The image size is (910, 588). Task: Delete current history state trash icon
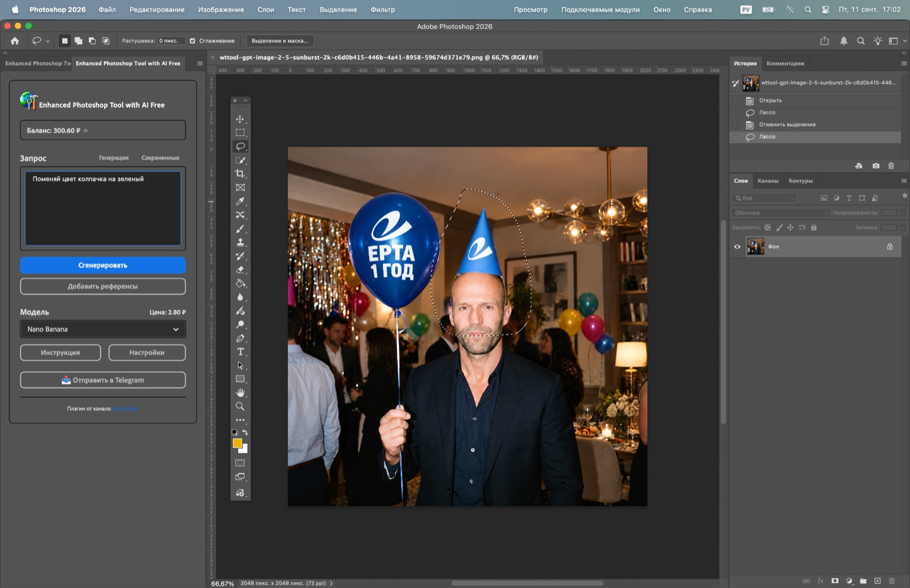coord(891,165)
